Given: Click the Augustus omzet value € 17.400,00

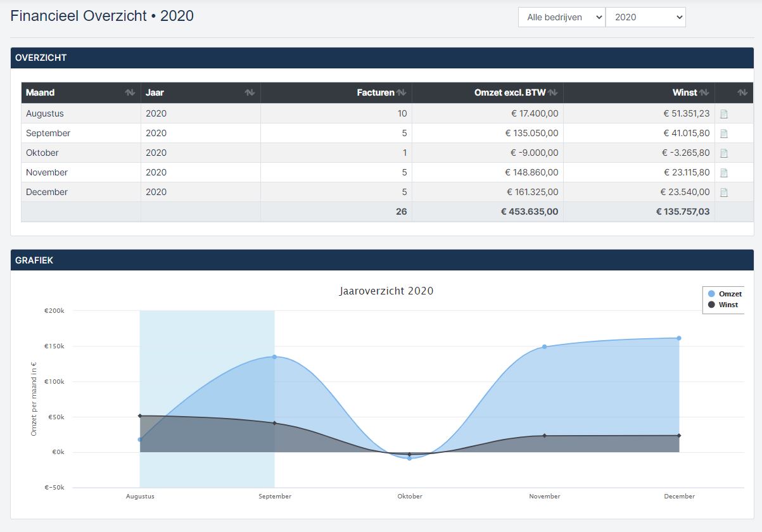Looking at the screenshot, I should [x=533, y=114].
